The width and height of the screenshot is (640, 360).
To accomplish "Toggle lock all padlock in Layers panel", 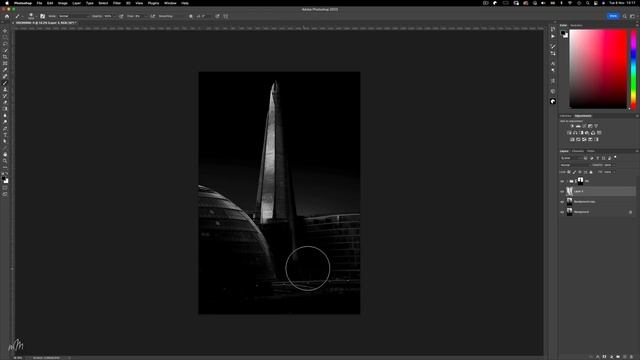I will pyautogui.click(x=591, y=172).
